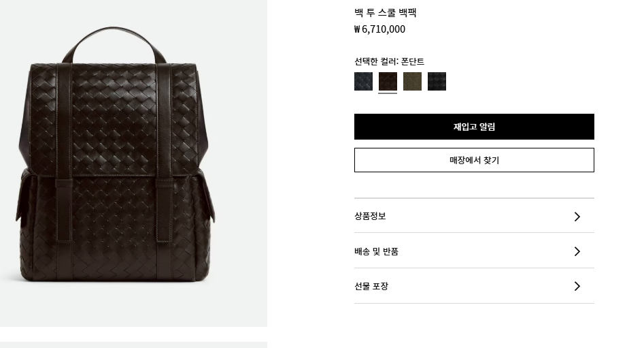Click the next product image strip below

point(133,345)
